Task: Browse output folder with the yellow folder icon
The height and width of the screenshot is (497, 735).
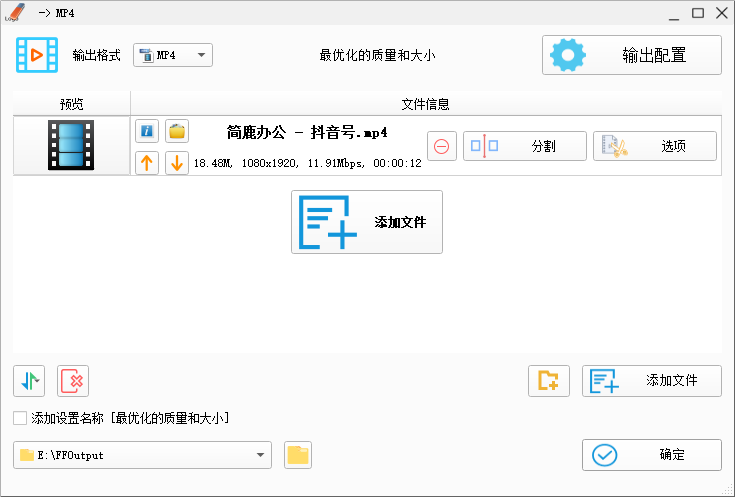Action: pos(298,455)
